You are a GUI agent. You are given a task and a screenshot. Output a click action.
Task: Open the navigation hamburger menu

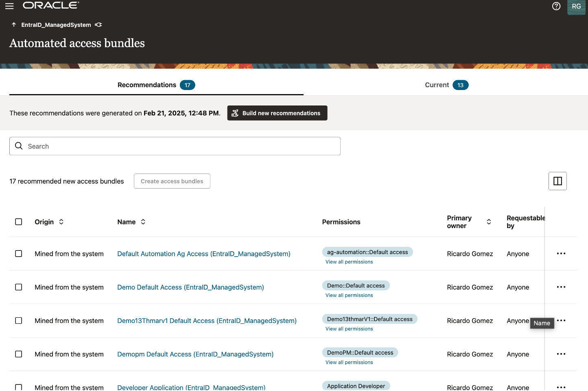(9, 6)
